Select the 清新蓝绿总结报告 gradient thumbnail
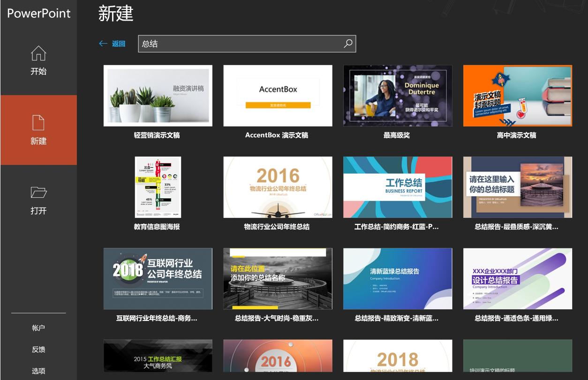Viewport: 588px width, 380px height. tap(398, 279)
